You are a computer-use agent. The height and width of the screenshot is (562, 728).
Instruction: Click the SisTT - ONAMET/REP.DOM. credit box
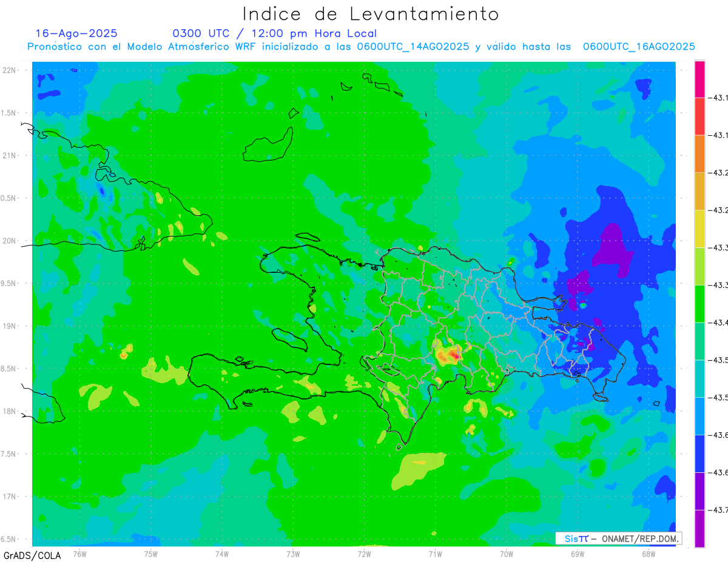pyautogui.click(x=618, y=538)
